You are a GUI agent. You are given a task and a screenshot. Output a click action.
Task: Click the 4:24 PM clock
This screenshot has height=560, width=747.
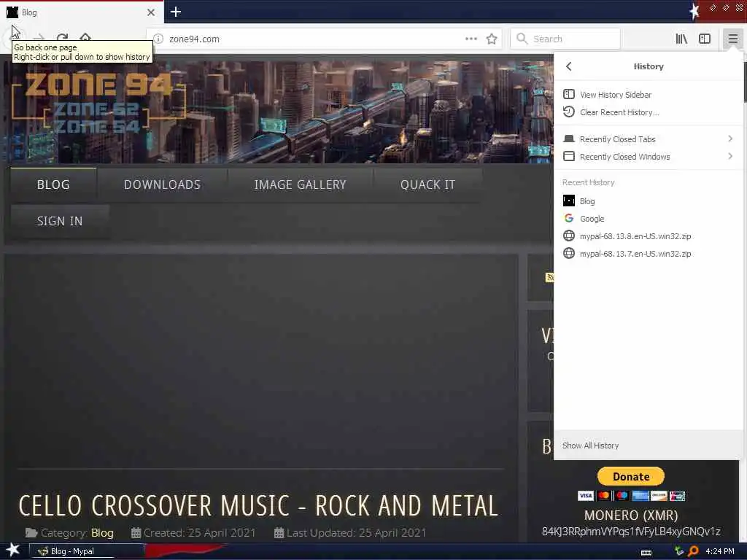[x=720, y=551]
